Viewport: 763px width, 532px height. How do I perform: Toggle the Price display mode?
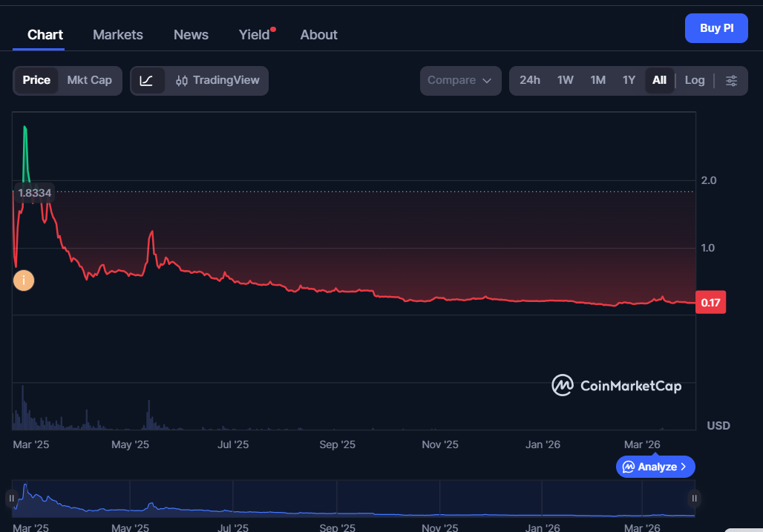[37, 80]
